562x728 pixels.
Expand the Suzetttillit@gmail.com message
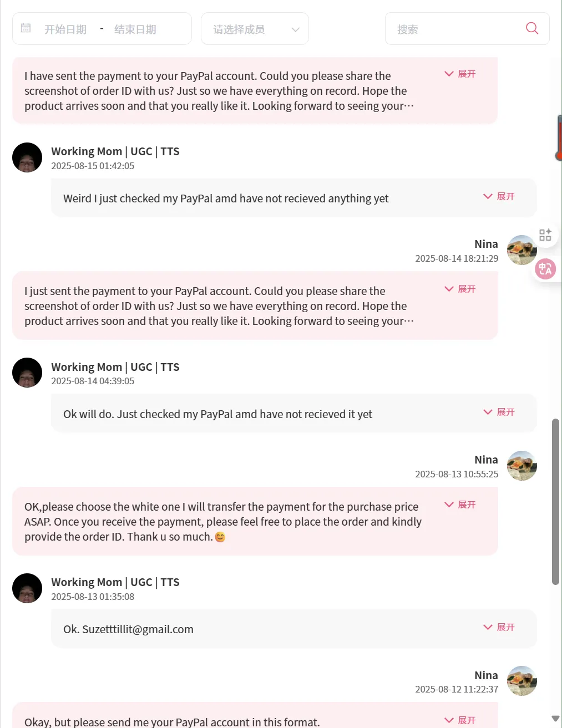click(499, 627)
